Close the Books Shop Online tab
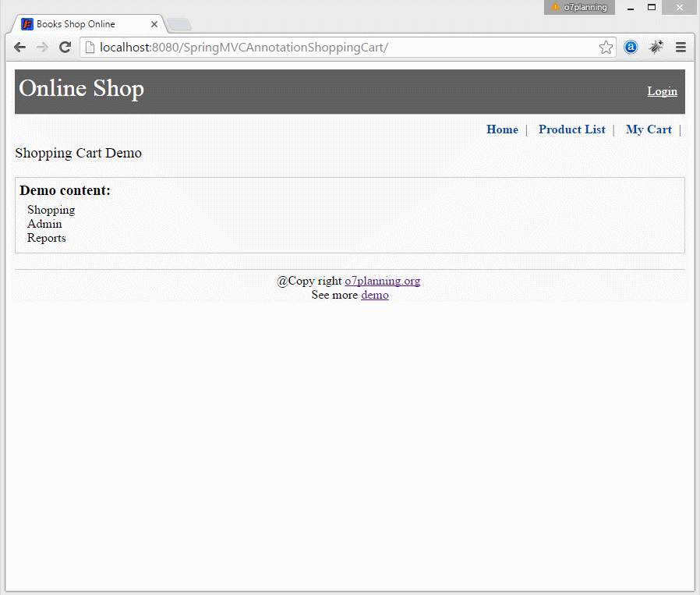The image size is (700, 595). pyautogui.click(x=154, y=24)
